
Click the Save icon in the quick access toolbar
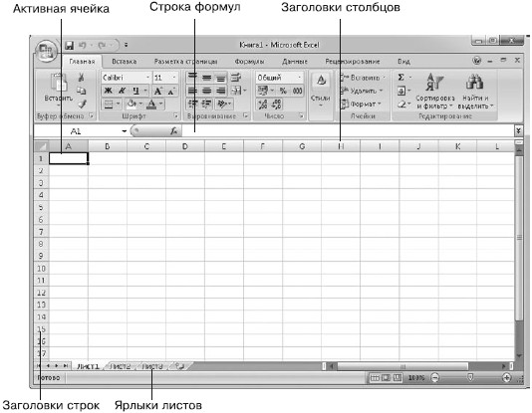[x=69, y=45]
